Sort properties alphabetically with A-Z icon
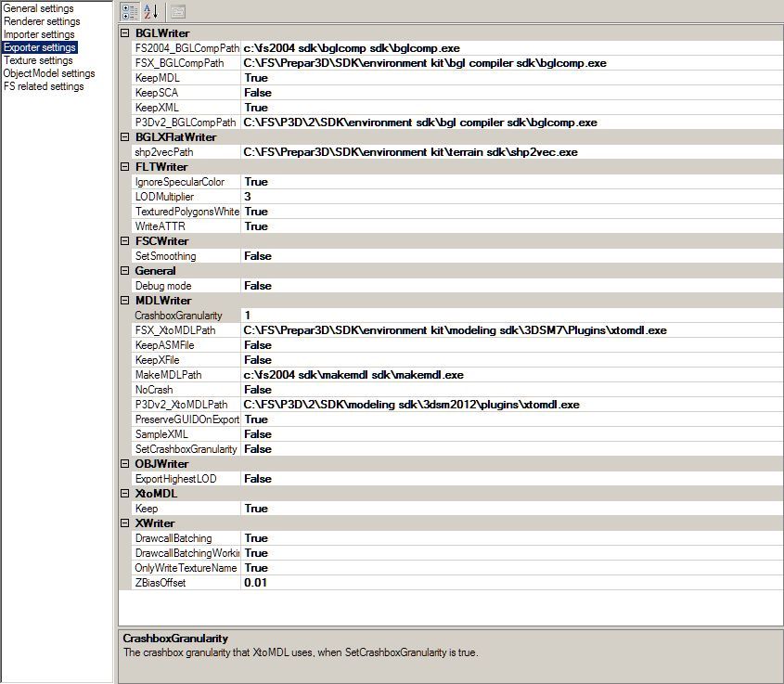This screenshot has width=784, height=684. point(150,11)
